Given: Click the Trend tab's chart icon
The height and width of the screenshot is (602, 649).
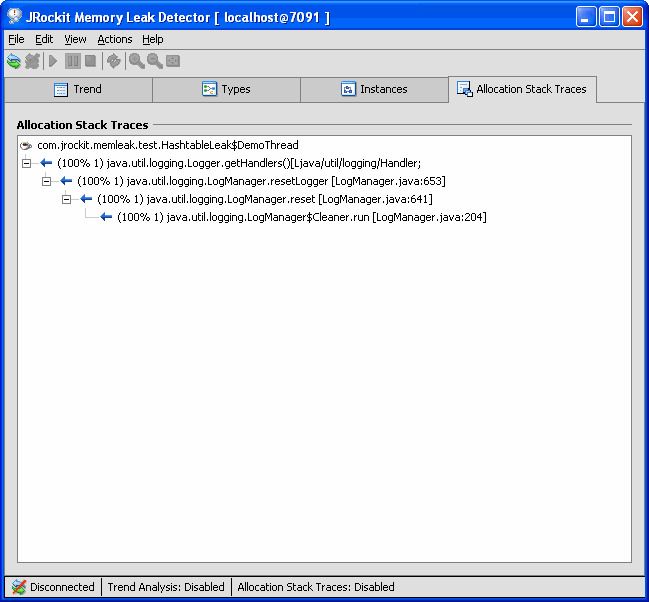Looking at the screenshot, I should 61,89.
